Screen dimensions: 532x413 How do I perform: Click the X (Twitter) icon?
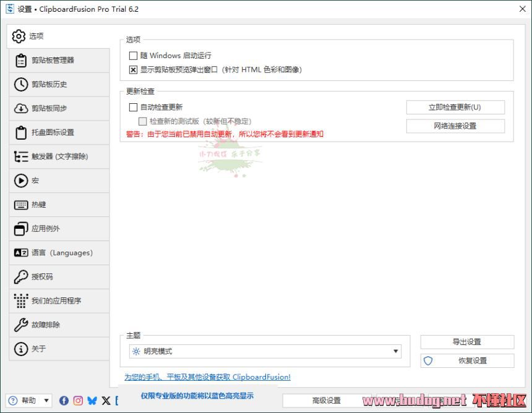pos(106,401)
